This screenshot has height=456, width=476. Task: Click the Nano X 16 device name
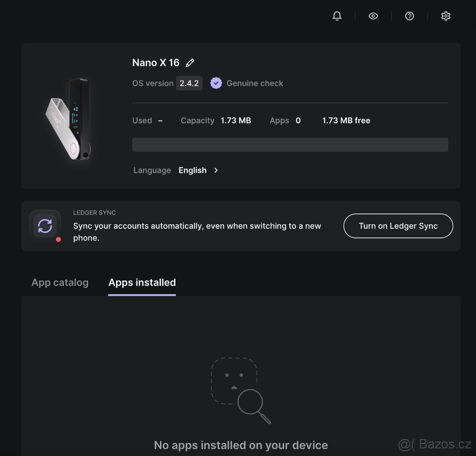tap(156, 63)
